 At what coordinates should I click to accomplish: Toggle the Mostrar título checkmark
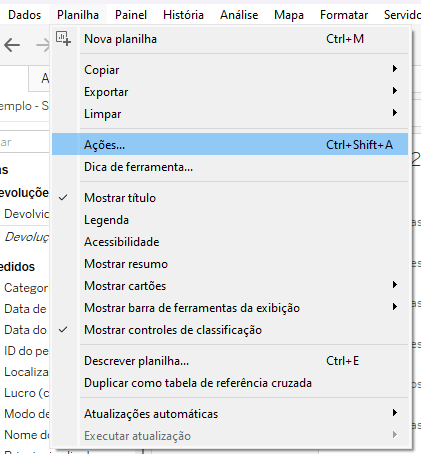pyautogui.click(x=63, y=198)
